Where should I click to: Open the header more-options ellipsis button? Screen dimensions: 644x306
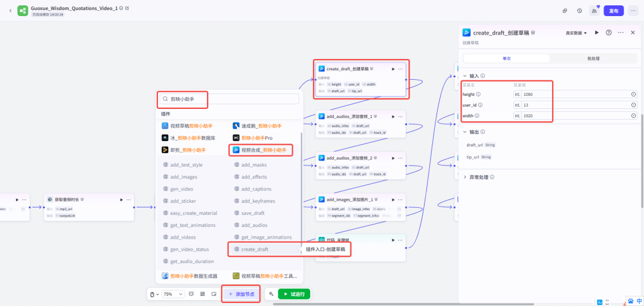[x=633, y=11]
